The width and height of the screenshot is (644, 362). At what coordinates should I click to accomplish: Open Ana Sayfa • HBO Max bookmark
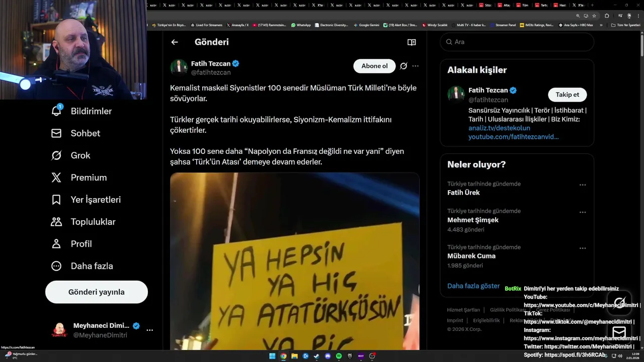[x=576, y=25]
